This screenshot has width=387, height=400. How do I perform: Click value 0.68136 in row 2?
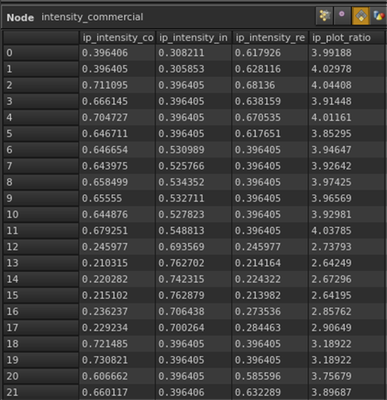tap(255, 85)
